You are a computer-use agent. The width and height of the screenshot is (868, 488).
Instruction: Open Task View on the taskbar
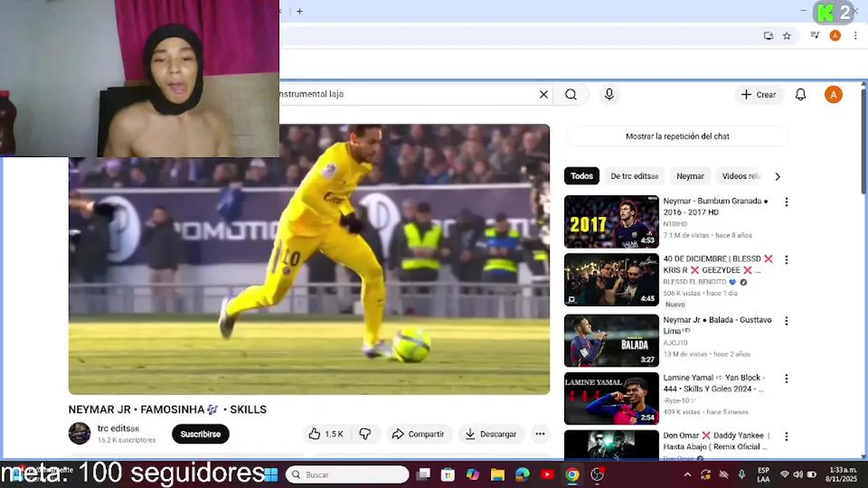click(x=423, y=474)
